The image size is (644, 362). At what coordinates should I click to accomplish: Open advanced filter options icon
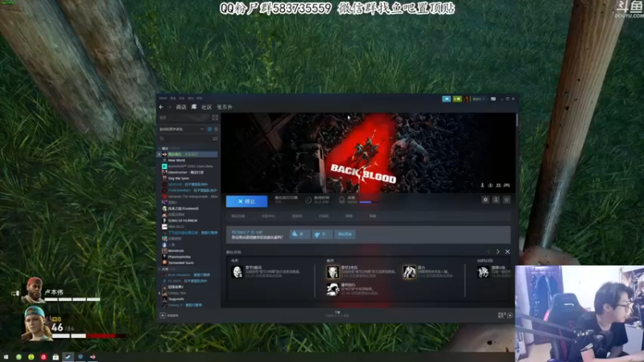(x=215, y=138)
